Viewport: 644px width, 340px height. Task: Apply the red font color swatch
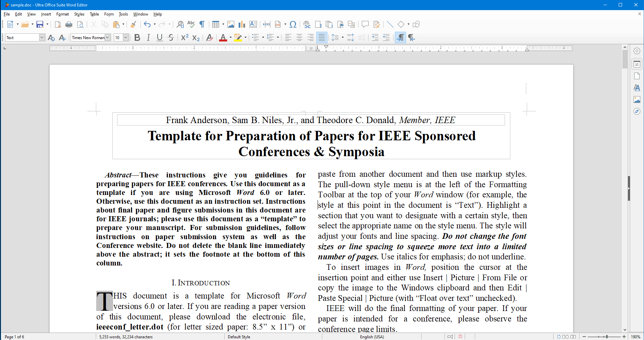click(223, 37)
